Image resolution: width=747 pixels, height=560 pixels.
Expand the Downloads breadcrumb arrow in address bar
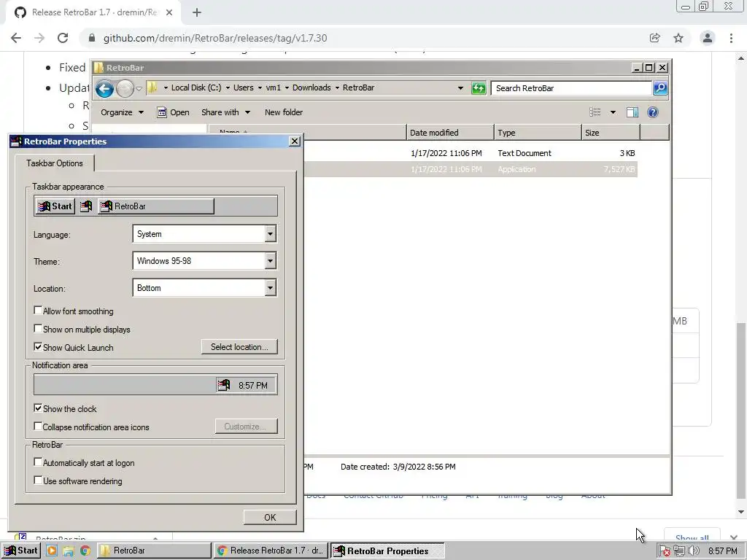click(337, 87)
